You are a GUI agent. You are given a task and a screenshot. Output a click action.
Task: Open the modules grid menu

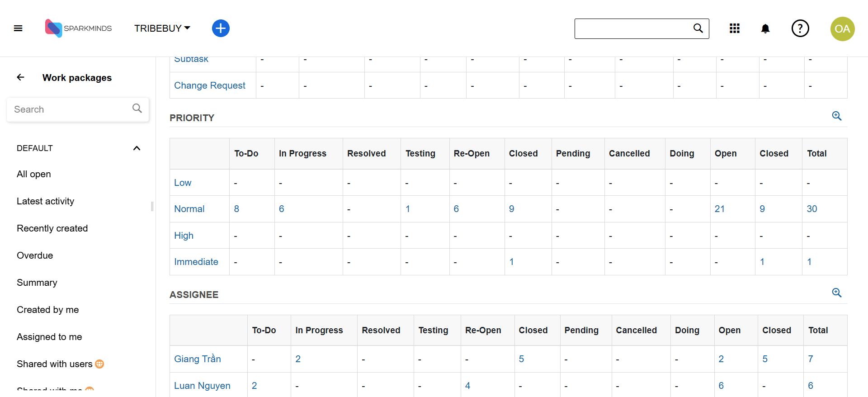[x=735, y=28]
